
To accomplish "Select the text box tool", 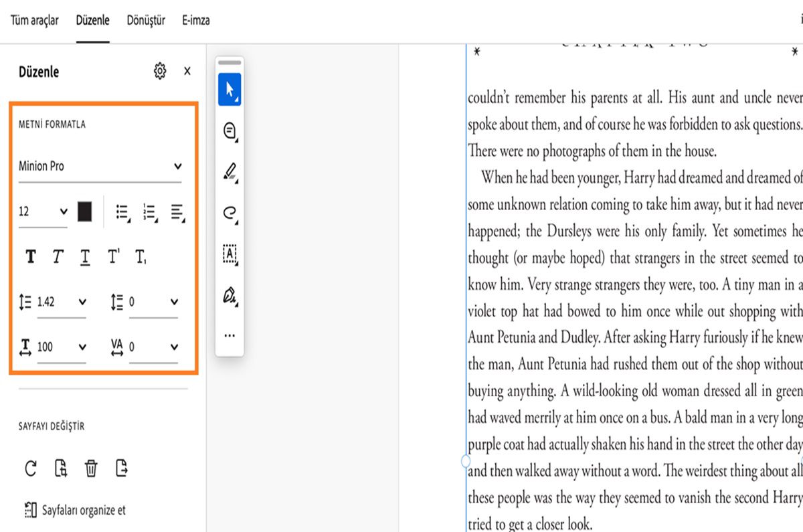I will point(230,254).
